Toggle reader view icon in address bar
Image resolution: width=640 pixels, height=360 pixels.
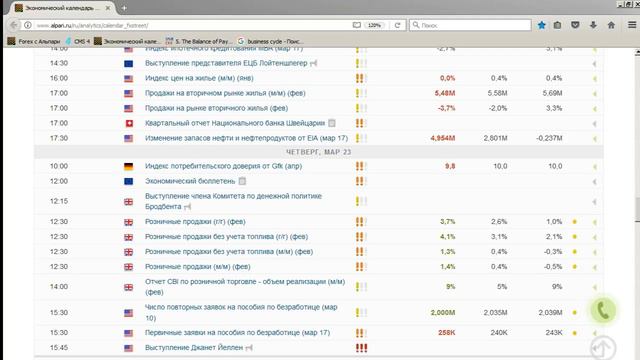(x=357, y=25)
